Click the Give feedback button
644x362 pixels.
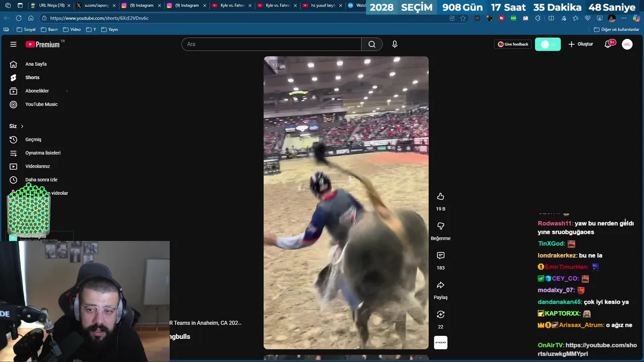point(513,44)
